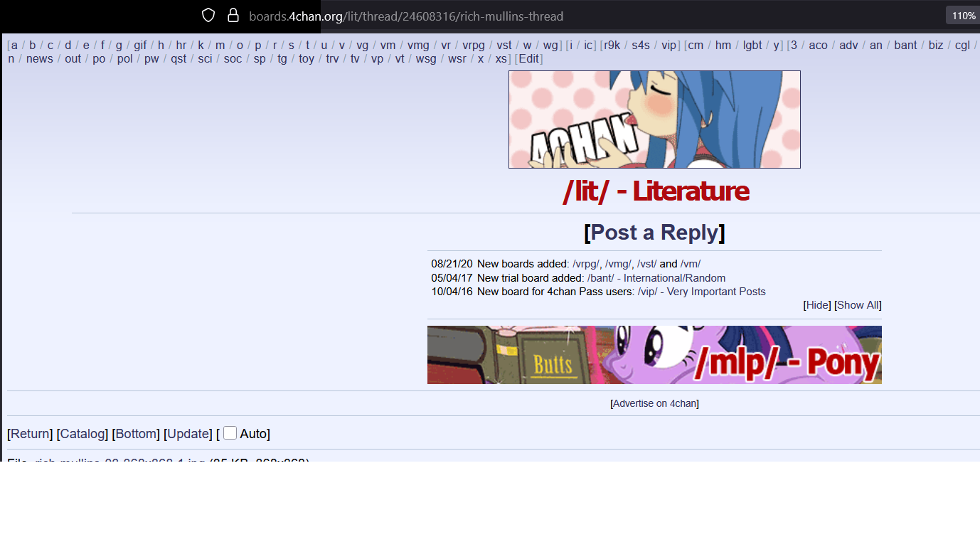Click the Update thread link
This screenshot has width=980, height=537.
[x=188, y=434]
